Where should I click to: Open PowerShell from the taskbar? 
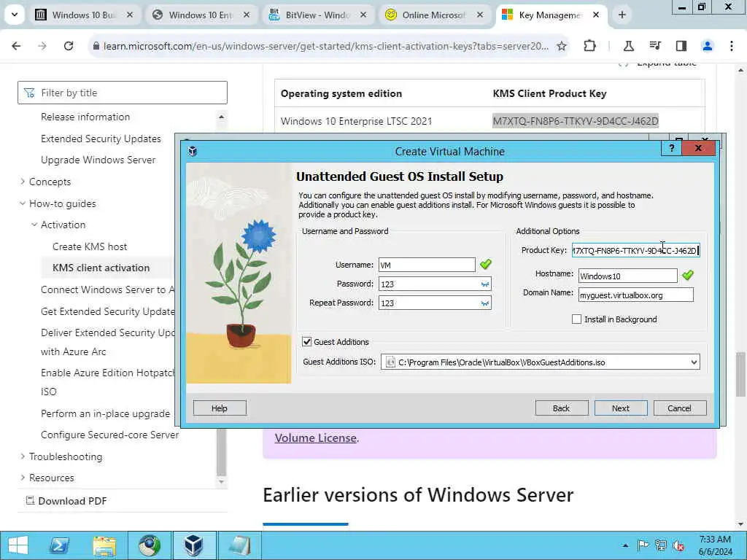(60, 545)
